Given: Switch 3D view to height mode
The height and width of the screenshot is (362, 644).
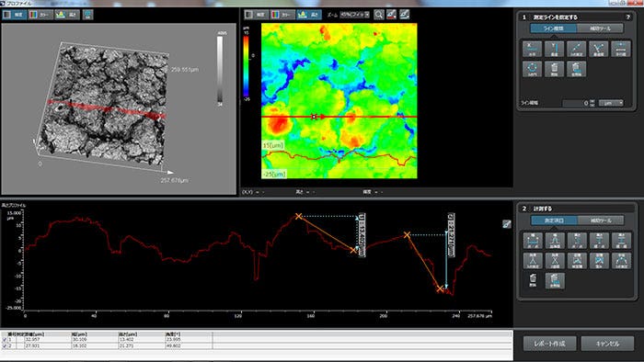Looking at the screenshot, I should (x=67, y=15).
